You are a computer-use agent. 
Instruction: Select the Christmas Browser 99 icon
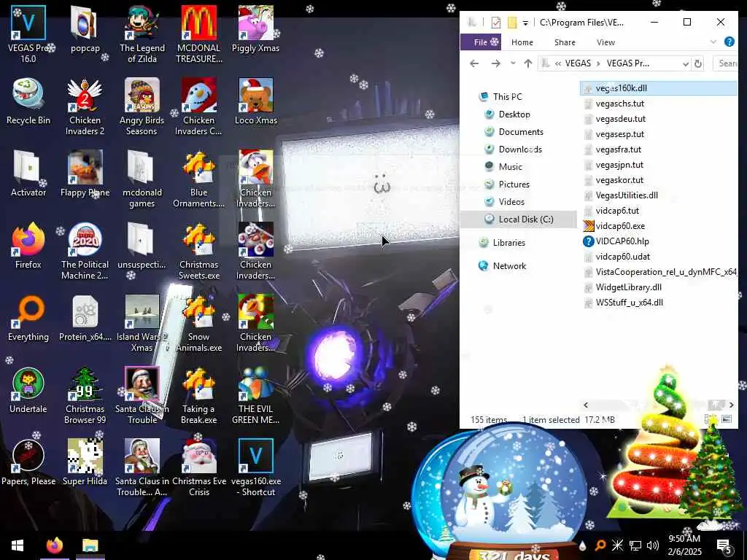click(x=85, y=395)
